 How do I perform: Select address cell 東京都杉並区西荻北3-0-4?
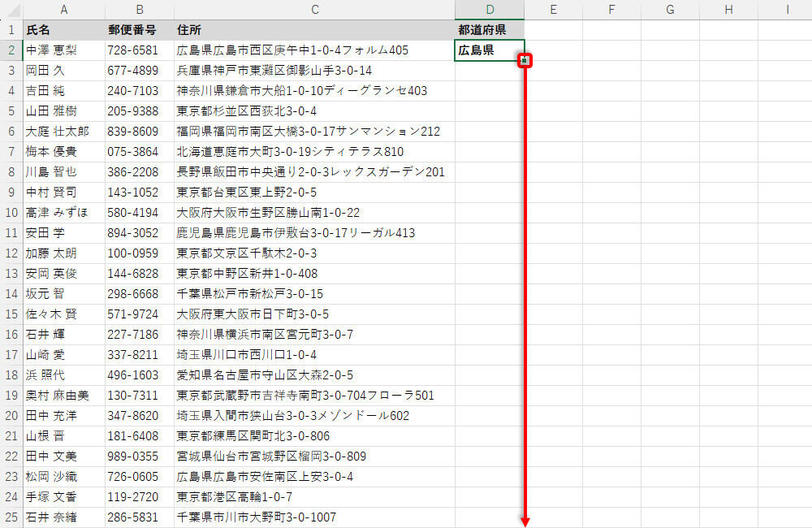[314, 111]
